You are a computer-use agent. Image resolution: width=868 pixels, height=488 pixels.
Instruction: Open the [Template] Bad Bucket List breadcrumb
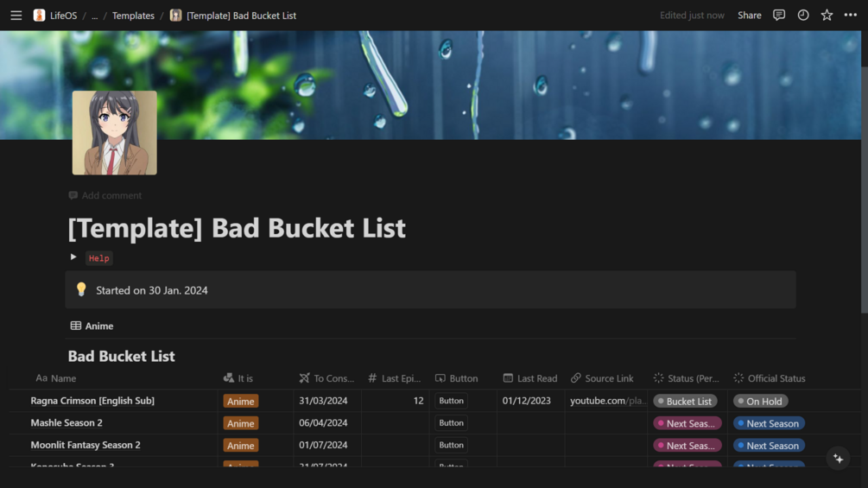(x=241, y=16)
